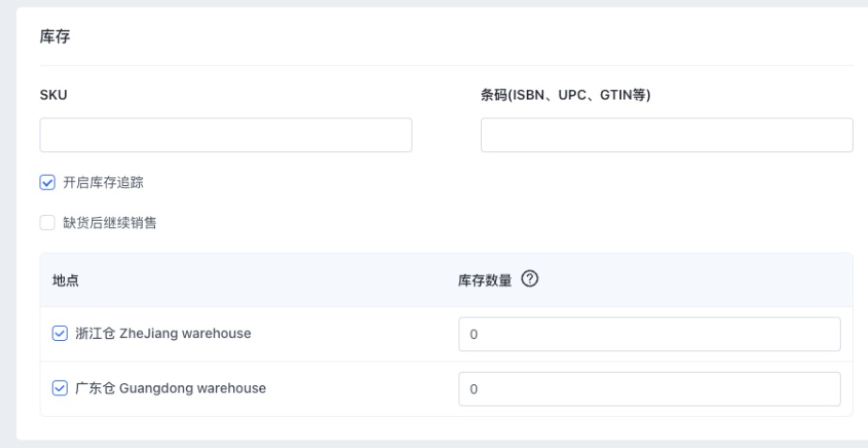Click the 浙江仓 ZheJiang warehouse label text

coord(162,333)
